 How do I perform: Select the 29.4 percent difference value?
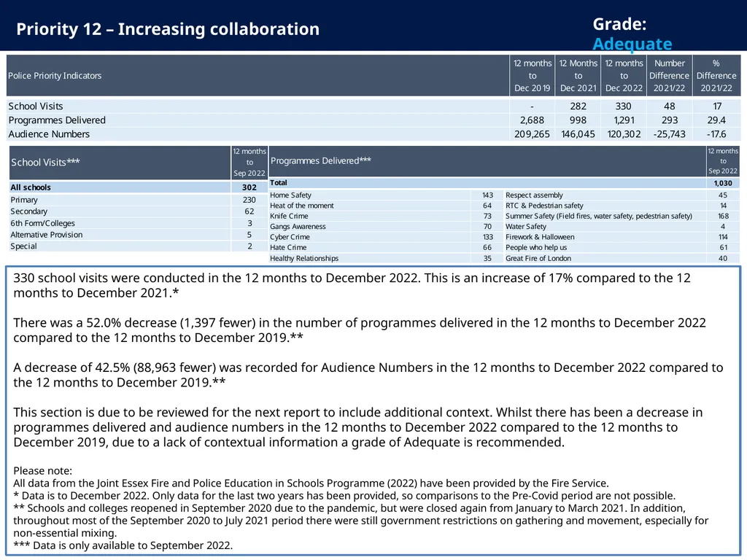(x=716, y=120)
